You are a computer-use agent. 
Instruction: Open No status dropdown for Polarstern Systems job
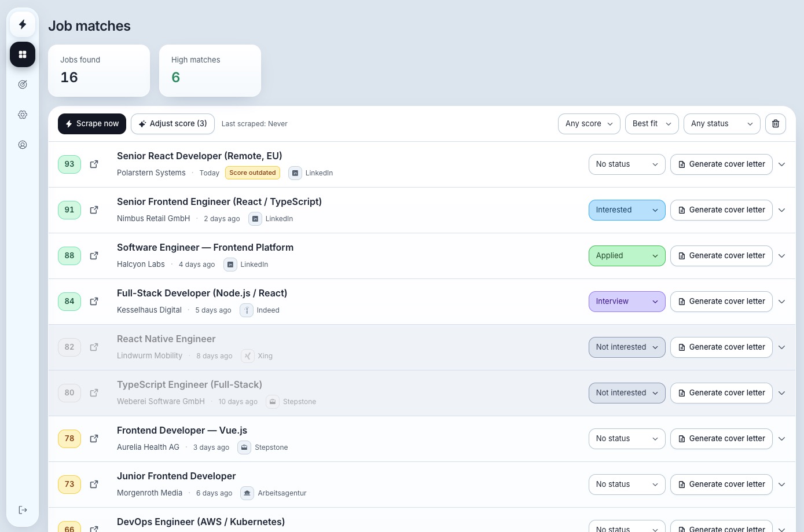click(627, 164)
